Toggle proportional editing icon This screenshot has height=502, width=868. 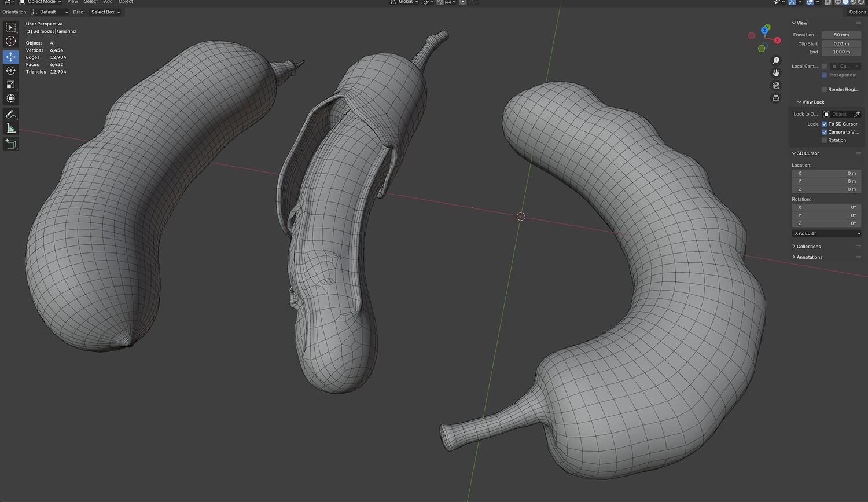(462, 2)
